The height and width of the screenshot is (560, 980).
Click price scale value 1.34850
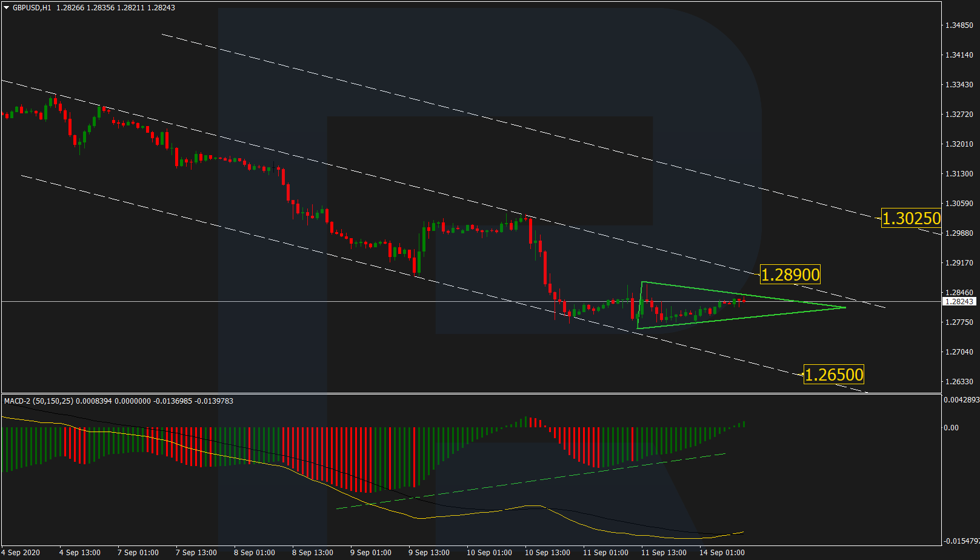tap(959, 25)
